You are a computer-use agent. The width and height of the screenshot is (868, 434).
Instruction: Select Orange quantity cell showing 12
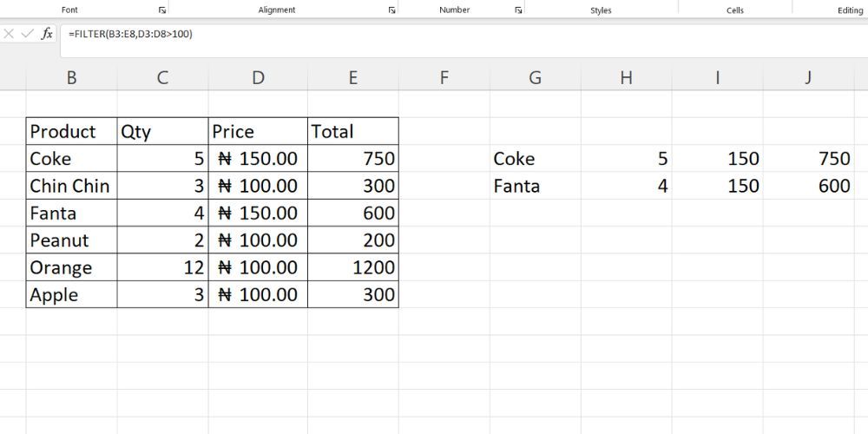(x=162, y=267)
